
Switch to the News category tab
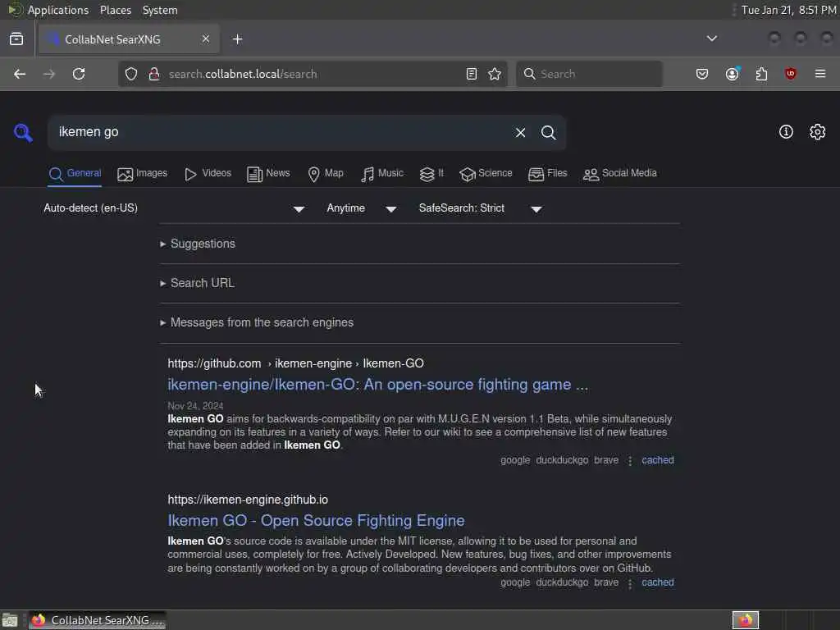point(268,174)
